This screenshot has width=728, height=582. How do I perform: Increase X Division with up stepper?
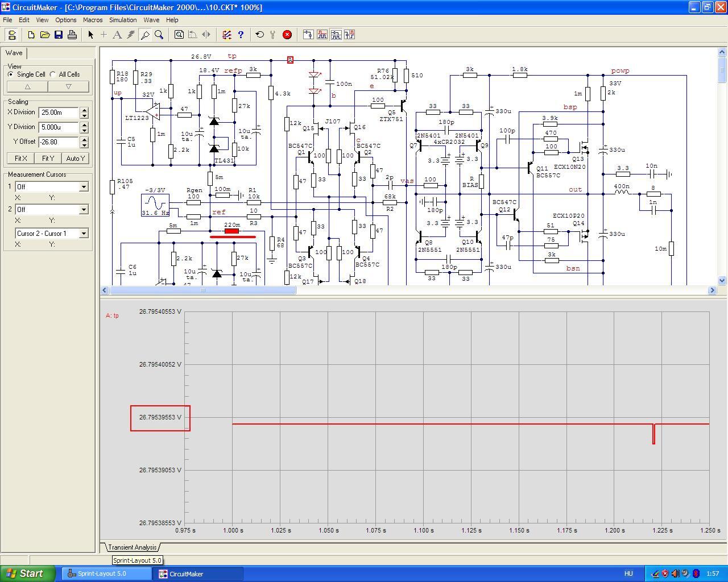point(84,110)
